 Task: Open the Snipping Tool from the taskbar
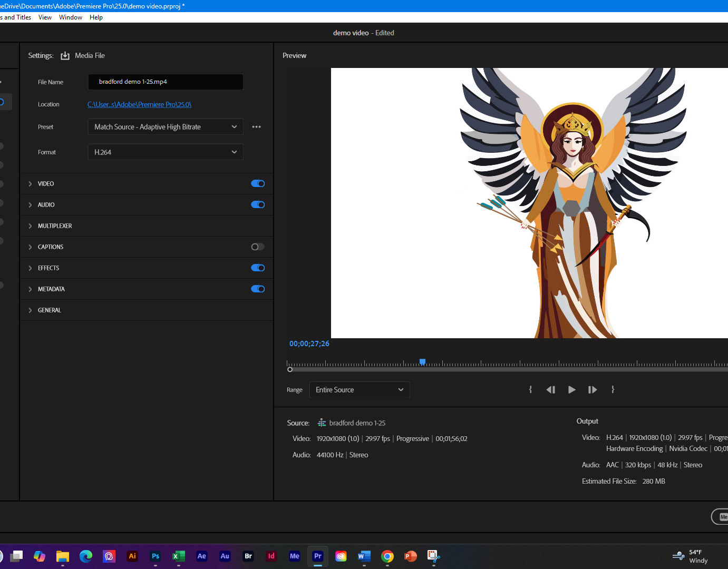434,556
